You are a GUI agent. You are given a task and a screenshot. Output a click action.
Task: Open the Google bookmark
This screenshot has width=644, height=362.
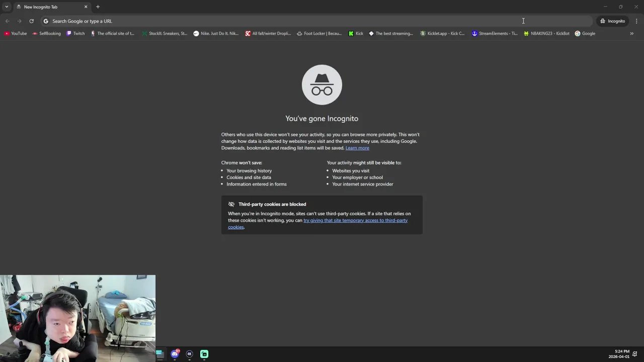(x=585, y=34)
